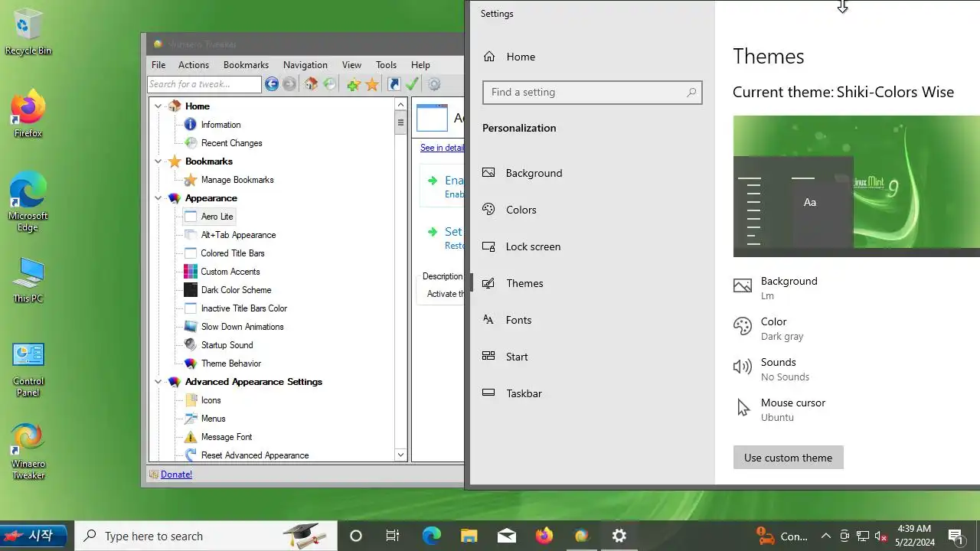Click the Settings gear on the taskbar
The image size is (980, 551).
[619, 536]
